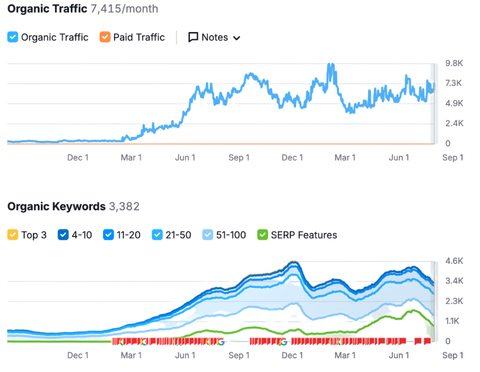Click the 7.3K traffic axis label

(x=453, y=83)
